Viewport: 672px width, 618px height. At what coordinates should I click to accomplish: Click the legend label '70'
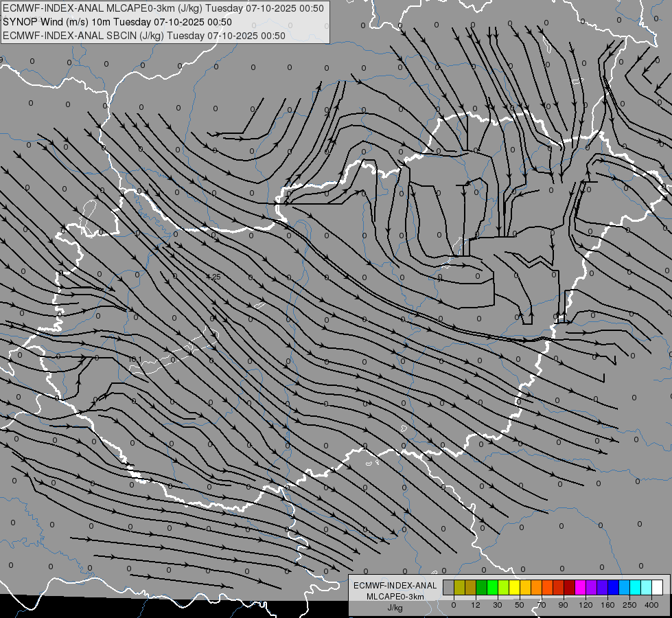tap(542, 605)
